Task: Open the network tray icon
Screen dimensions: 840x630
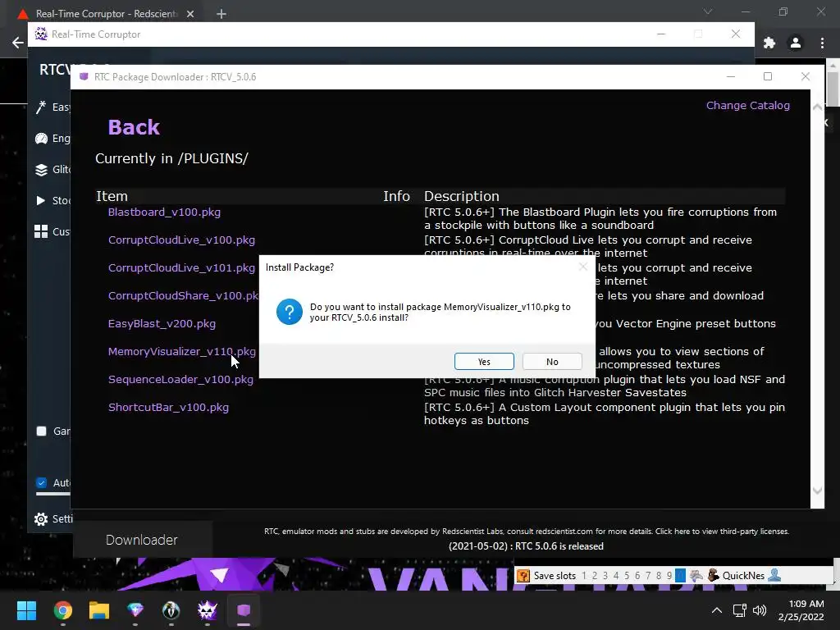Action: coord(740,610)
